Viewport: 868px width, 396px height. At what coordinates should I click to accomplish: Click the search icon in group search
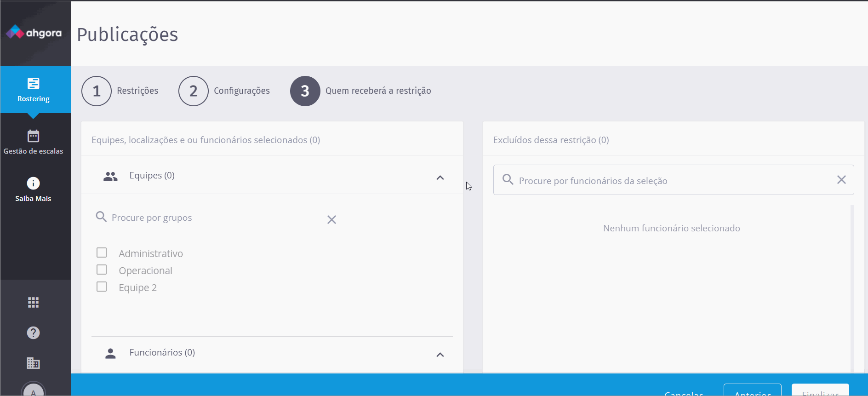click(x=101, y=217)
